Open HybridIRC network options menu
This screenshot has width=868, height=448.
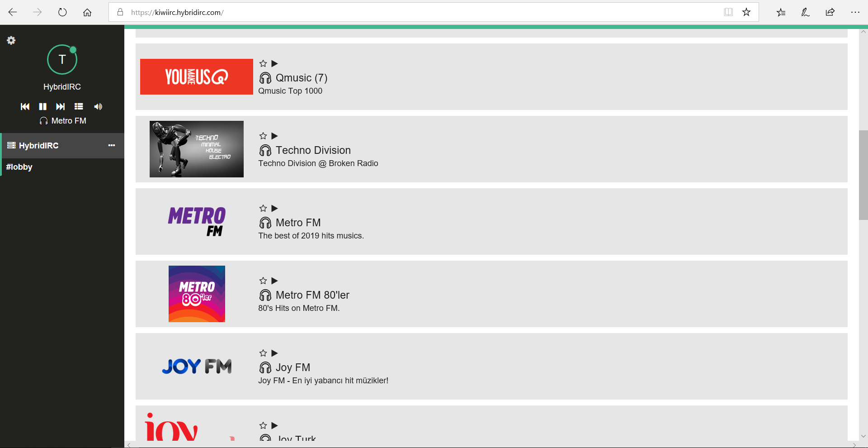pyautogui.click(x=112, y=145)
